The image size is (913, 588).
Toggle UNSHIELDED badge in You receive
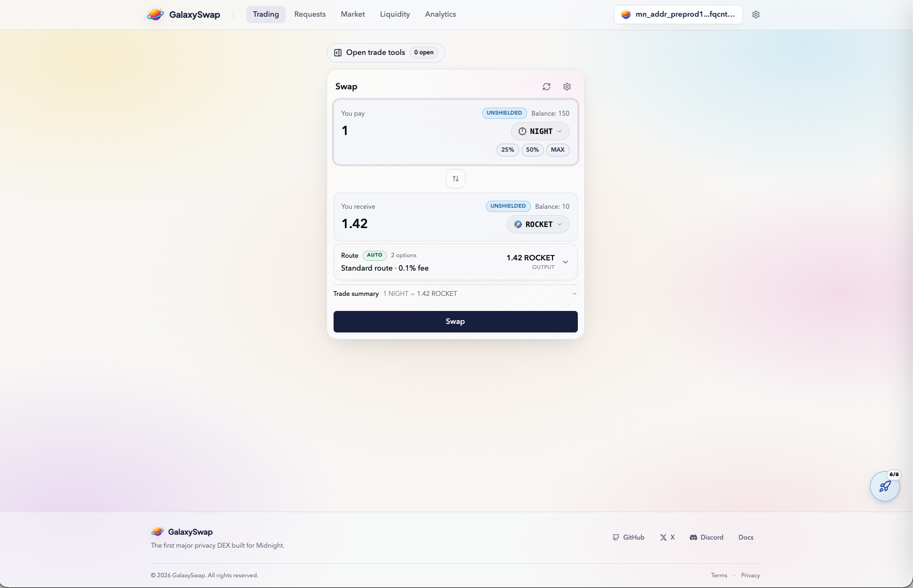click(x=508, y=206)
